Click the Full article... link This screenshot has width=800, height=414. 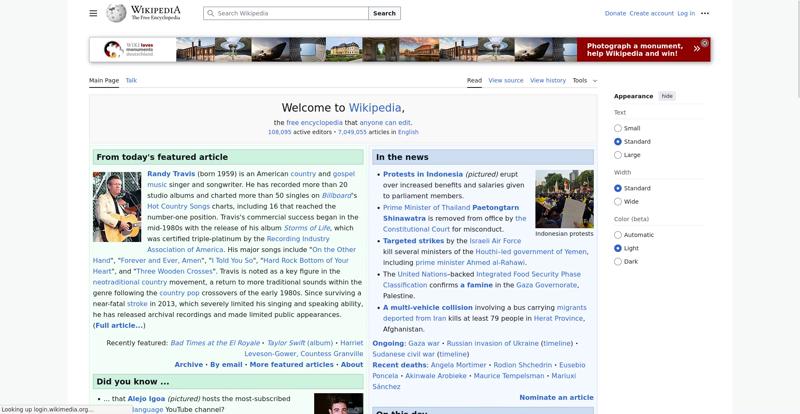(x=119, y=326)
